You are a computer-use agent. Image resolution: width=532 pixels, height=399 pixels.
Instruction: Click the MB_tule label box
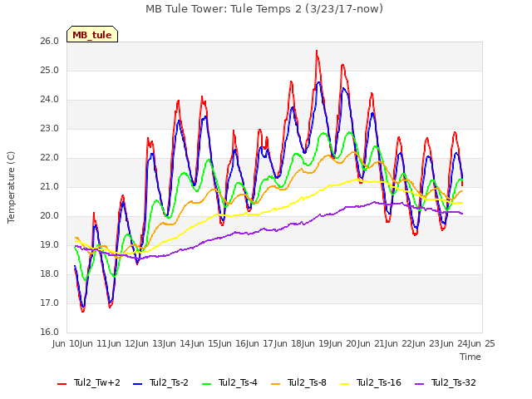coord(92,34)
